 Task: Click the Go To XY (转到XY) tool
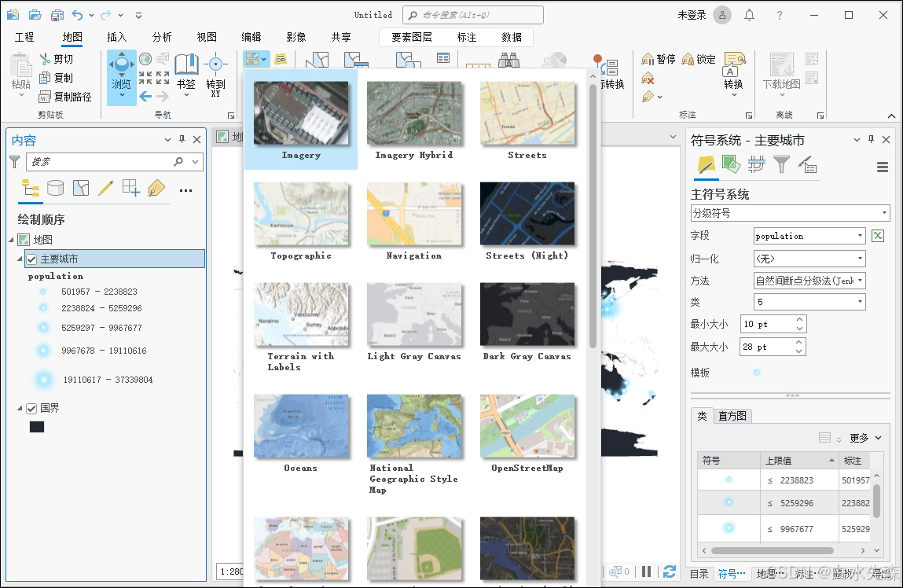215,75
